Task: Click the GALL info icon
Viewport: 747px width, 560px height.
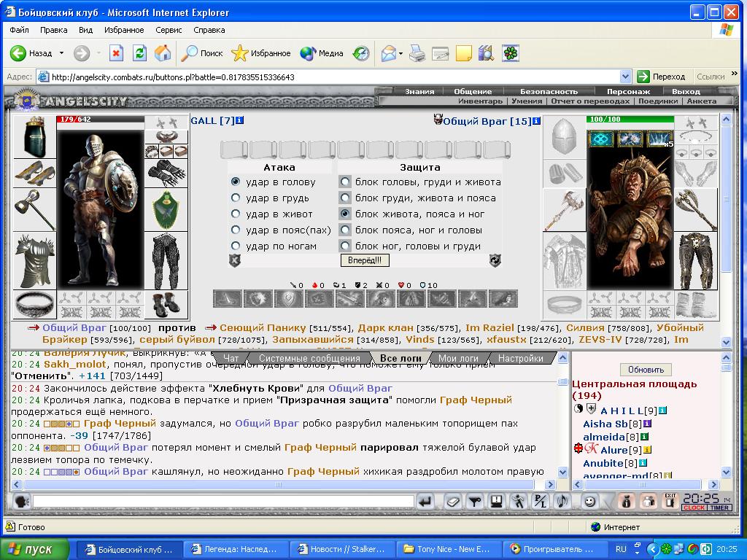Action: (239, 120)
